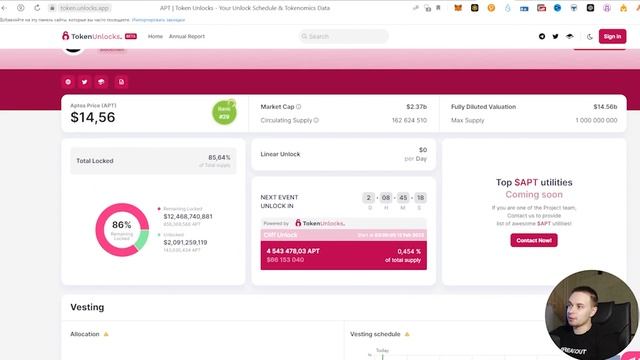Open the Telegram icon in header
640x360 pixels.
click(542, 36)
